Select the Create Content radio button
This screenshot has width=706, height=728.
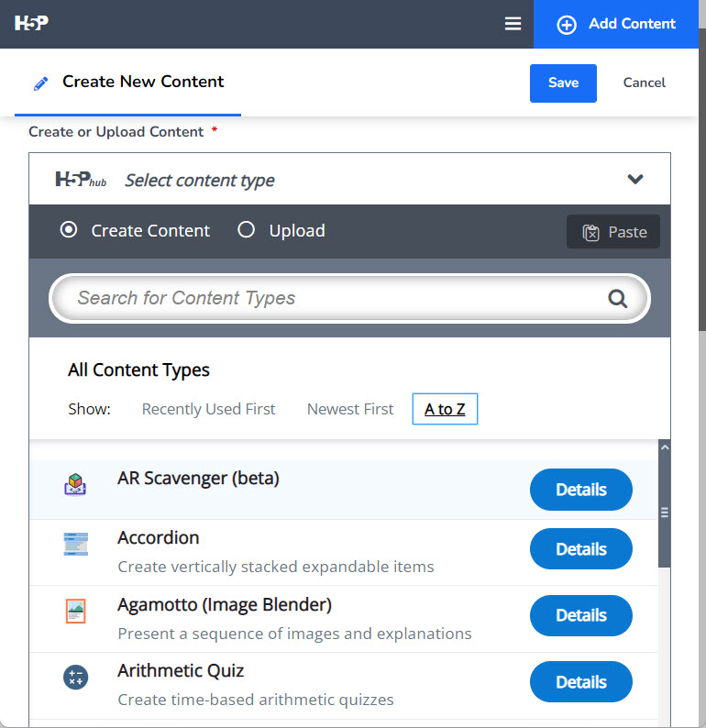coord(69,230)
